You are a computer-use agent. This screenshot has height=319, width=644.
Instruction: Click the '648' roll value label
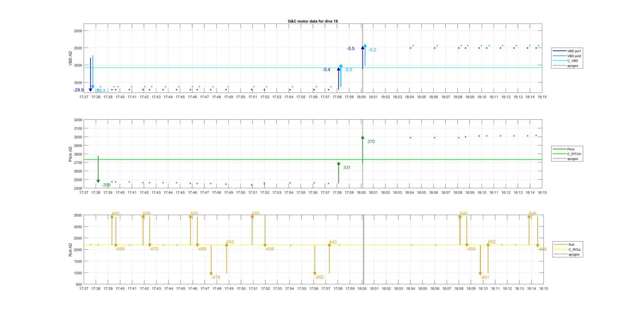pos(533,214)
